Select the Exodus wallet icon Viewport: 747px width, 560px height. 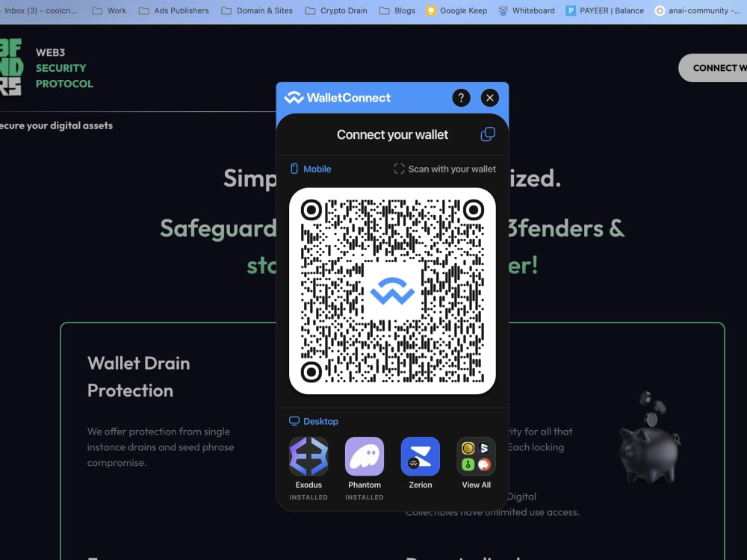(309, 456)
